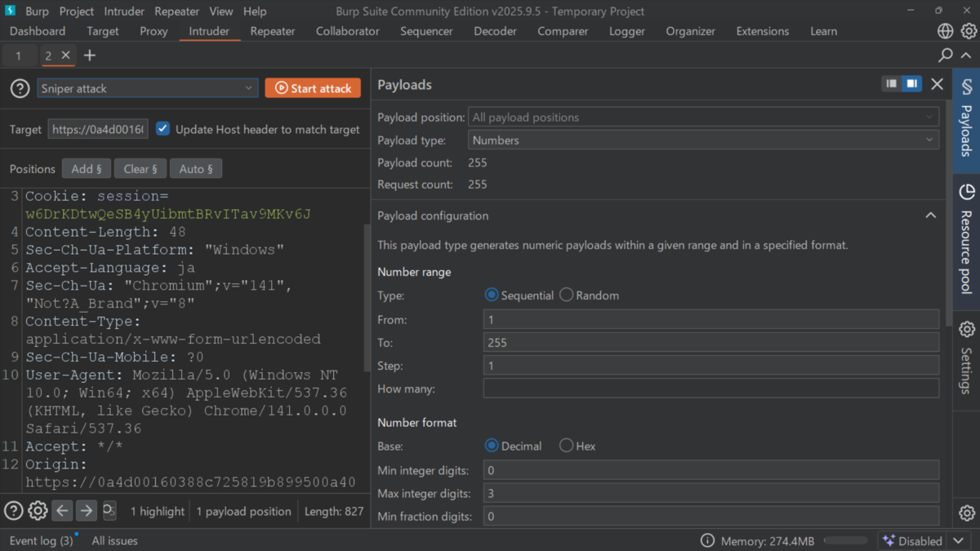Screen dimensions: 980x551
Task: Switch to the Collaborator tab
Action: [348, 31]
